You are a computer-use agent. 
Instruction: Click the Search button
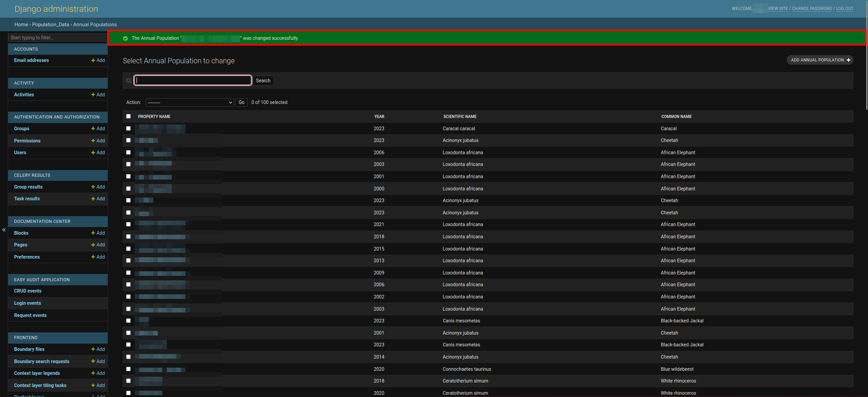click(263, 80)
